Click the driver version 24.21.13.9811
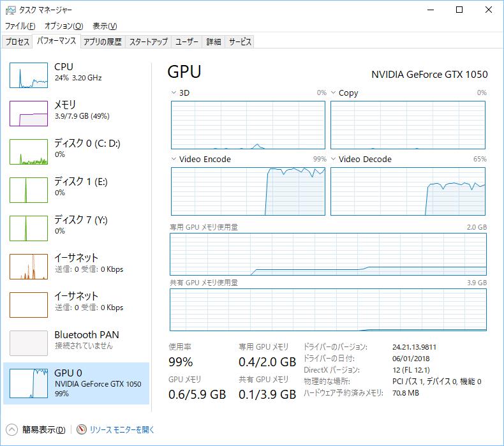Image resolution: width=504 pixels, height=446 pixels. point(414,347)
